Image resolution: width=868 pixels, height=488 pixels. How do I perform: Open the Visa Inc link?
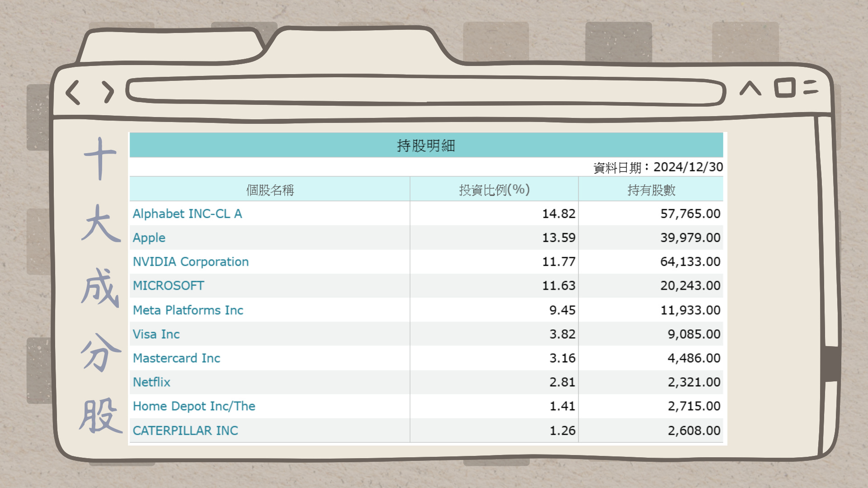coord(156,334)
